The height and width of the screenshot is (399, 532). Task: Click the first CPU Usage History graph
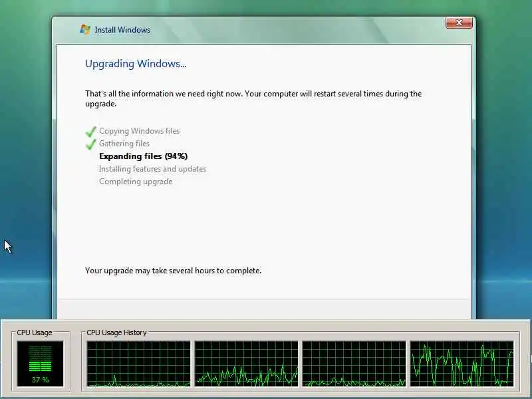point(138,364)
